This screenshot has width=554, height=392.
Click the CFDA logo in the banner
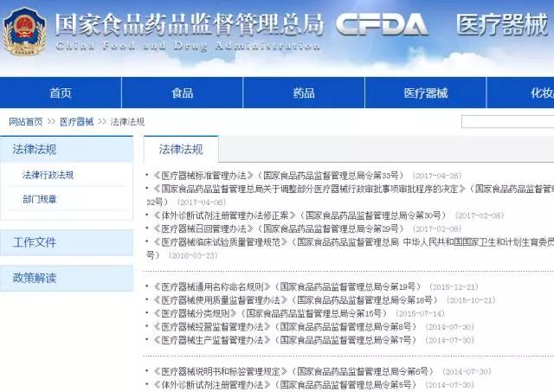pyautogui.click(x=382, y=25)
